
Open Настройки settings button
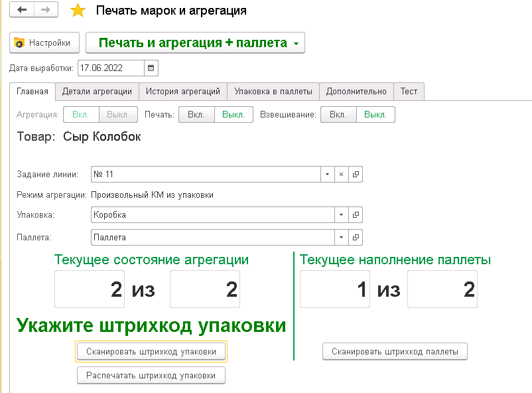pos(44,42)
